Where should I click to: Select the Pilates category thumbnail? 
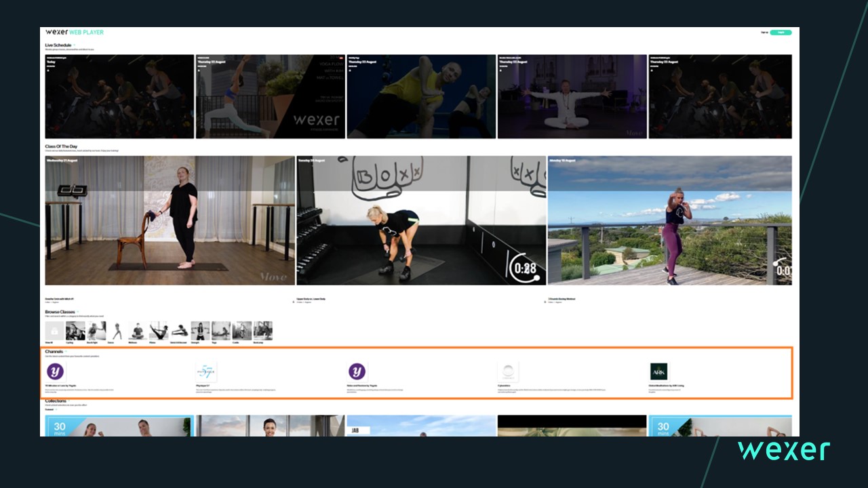159,331
